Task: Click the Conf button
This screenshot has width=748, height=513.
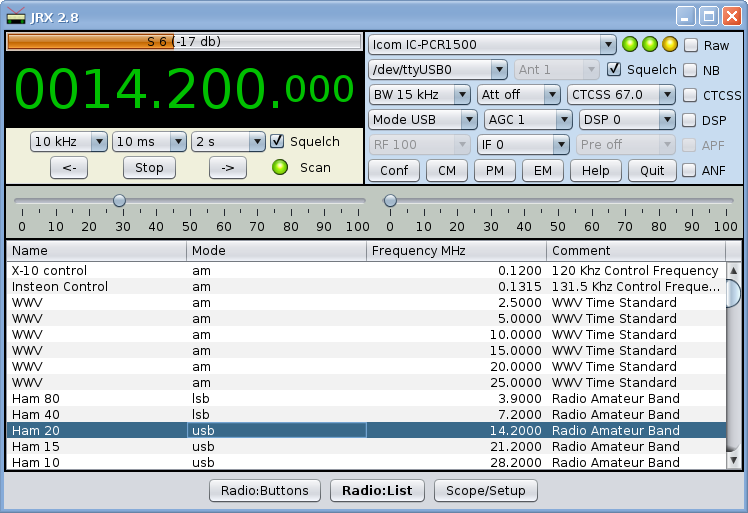Action: pyautogui.click(x=393, y=170)
